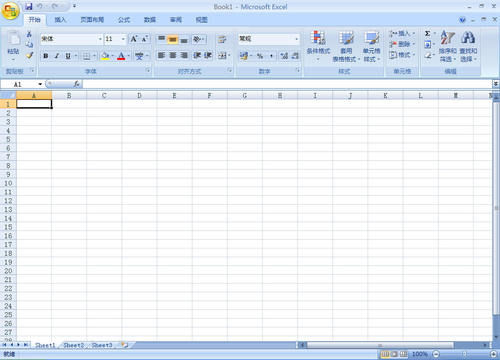
Task: Redo action in quick access toolbar
Action: 55,6
